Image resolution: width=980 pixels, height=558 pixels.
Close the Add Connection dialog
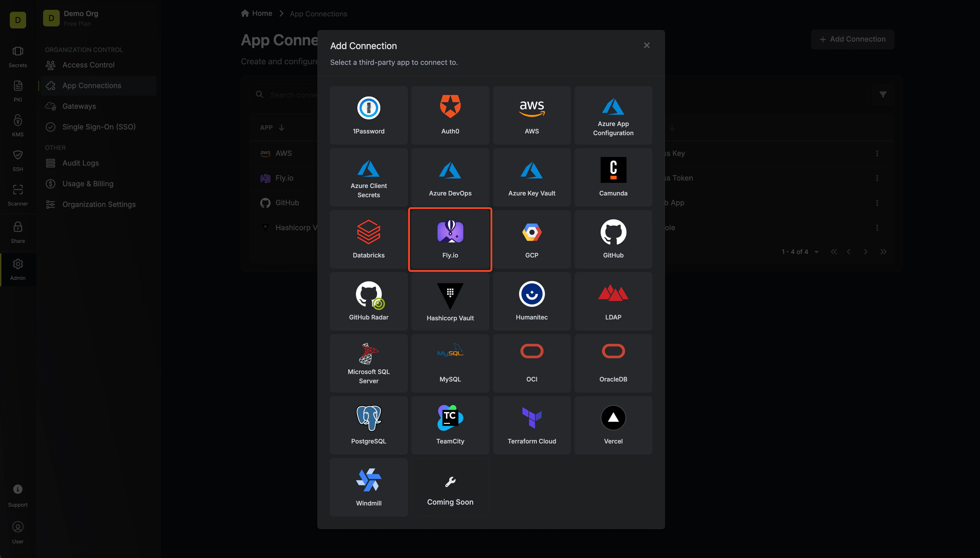(647, 46)
